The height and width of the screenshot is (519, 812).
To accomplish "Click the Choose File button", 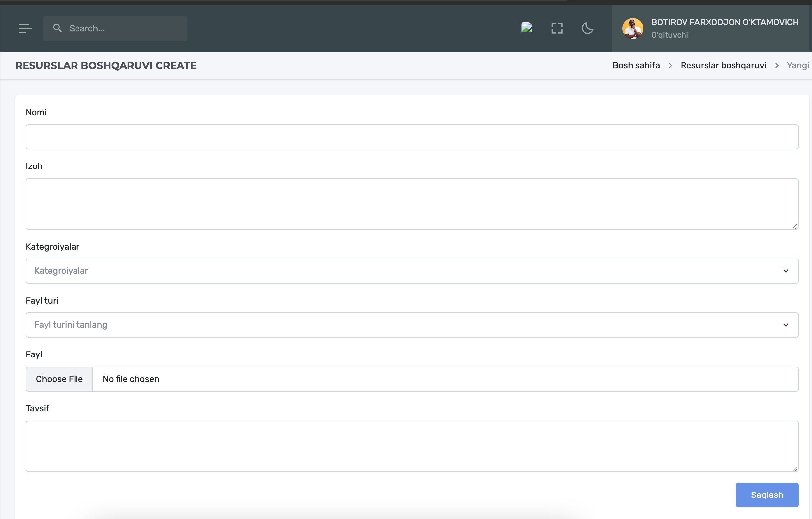I will [x=59, y=379].
